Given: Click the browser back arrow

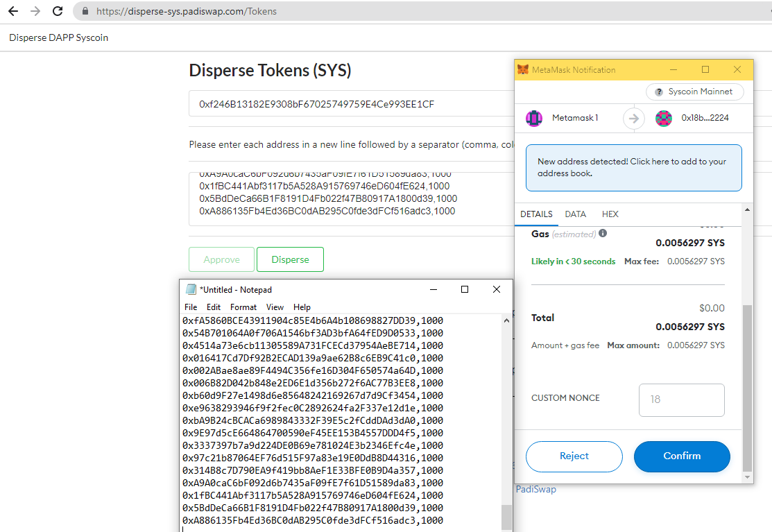Looking at the screenshot, I should (x=13, y=11).
